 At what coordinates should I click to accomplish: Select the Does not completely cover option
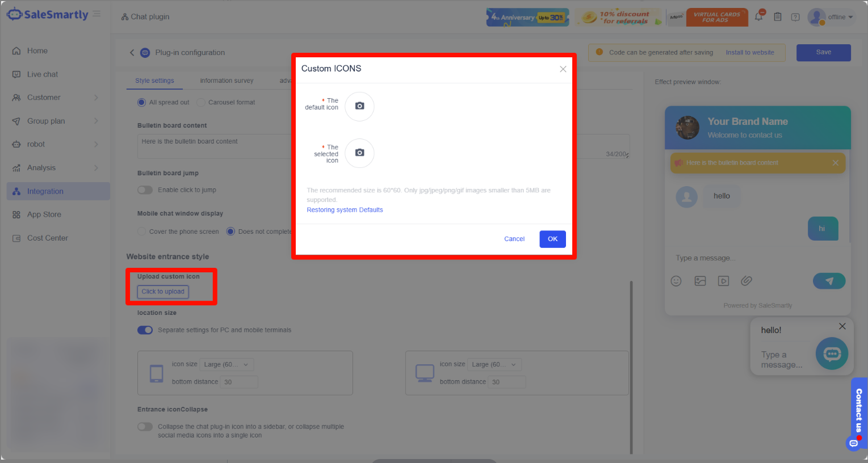230,231
